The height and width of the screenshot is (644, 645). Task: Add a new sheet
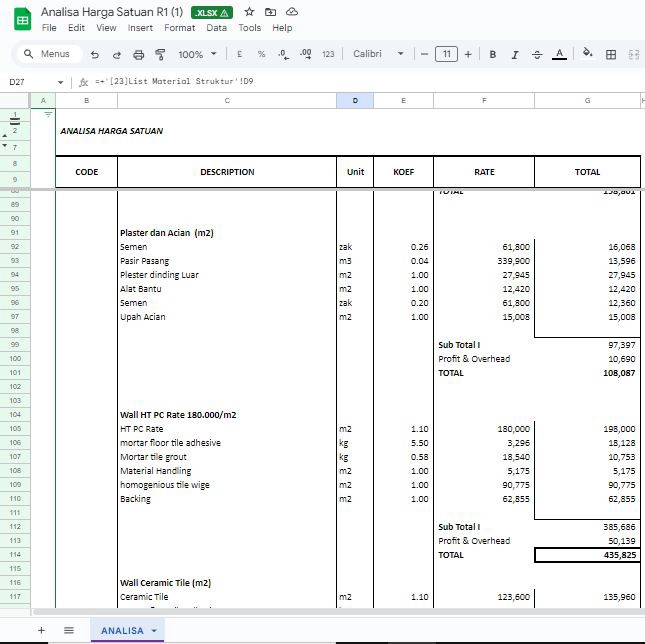point(41,630)
